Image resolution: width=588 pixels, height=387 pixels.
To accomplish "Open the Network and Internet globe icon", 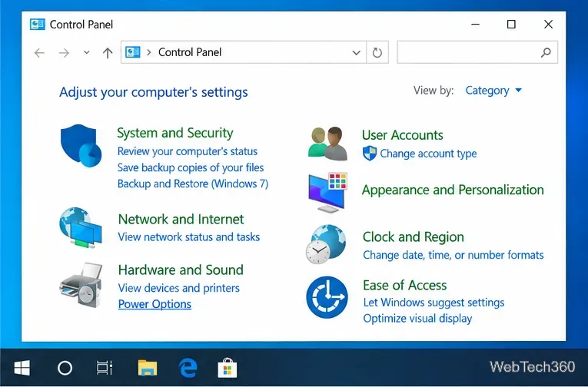I will [x=81, y=227].
